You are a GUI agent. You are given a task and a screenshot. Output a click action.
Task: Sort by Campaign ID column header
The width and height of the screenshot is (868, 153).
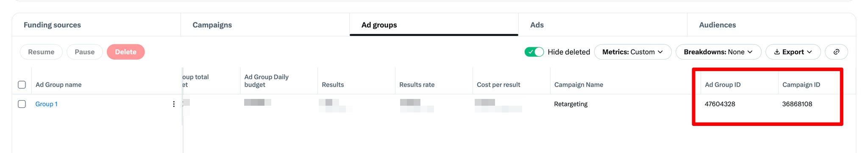[801, 85]
